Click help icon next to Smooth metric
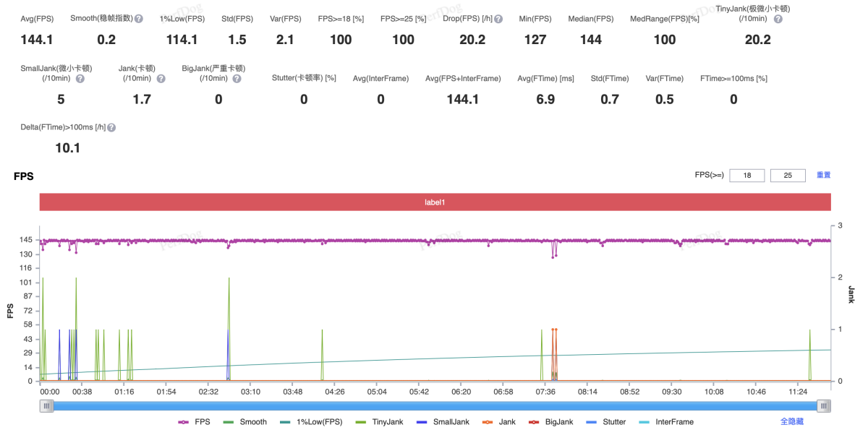Viewport: 868px width, 430px height. (x=139, y=19)
